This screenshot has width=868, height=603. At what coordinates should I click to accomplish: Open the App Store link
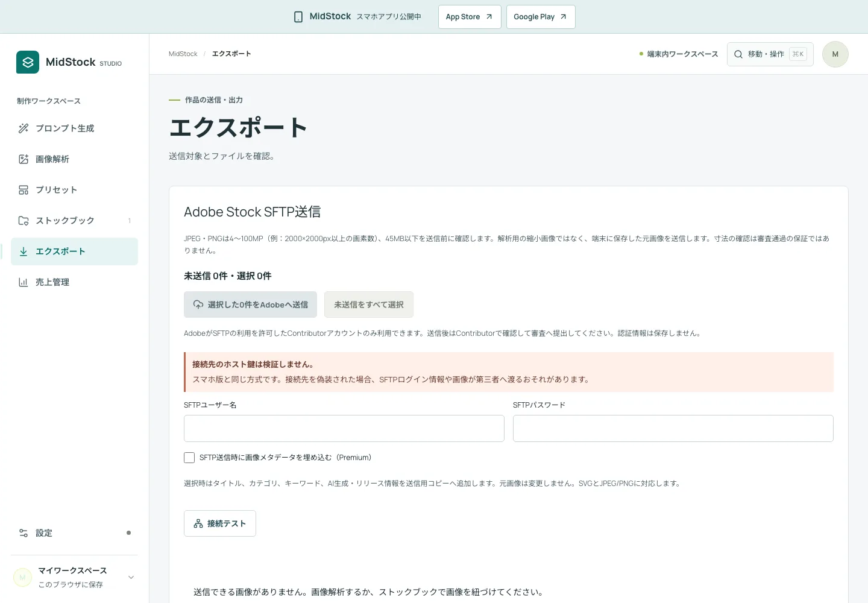pyautogui.click(x=470, y=17)
